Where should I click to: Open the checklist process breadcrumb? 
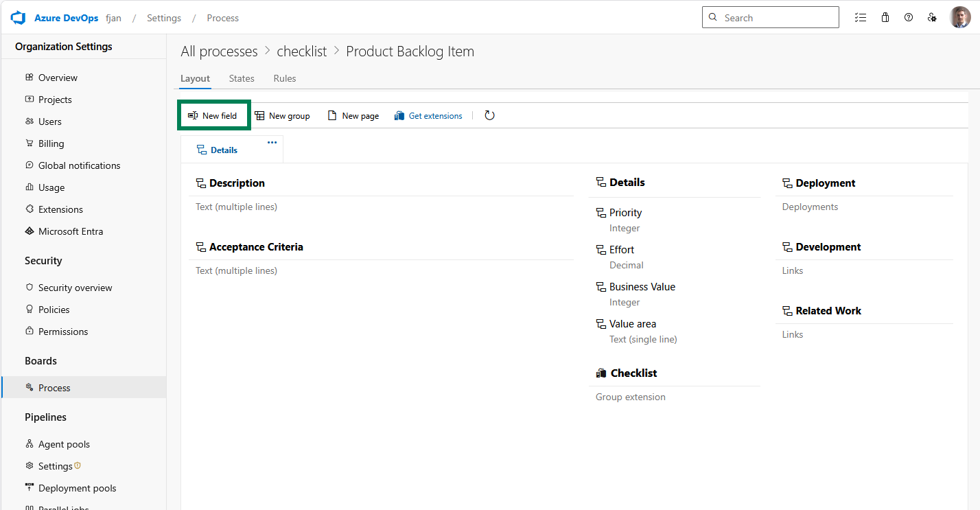pos(301,51)
